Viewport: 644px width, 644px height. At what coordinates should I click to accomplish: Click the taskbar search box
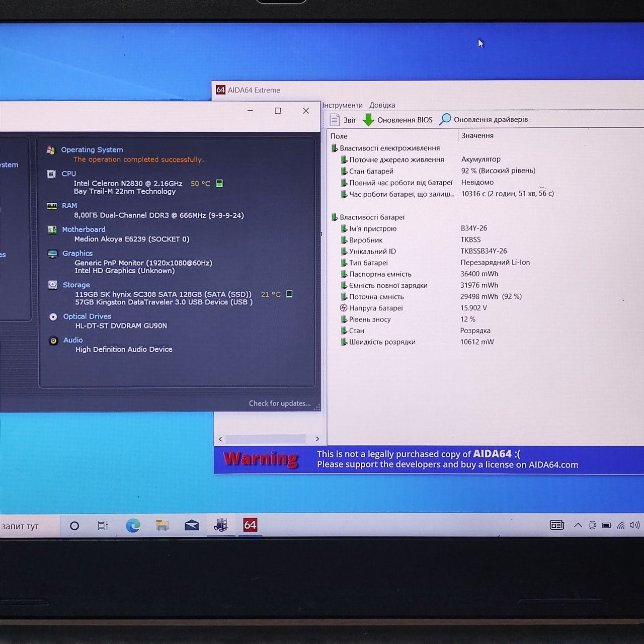(30, 526)
